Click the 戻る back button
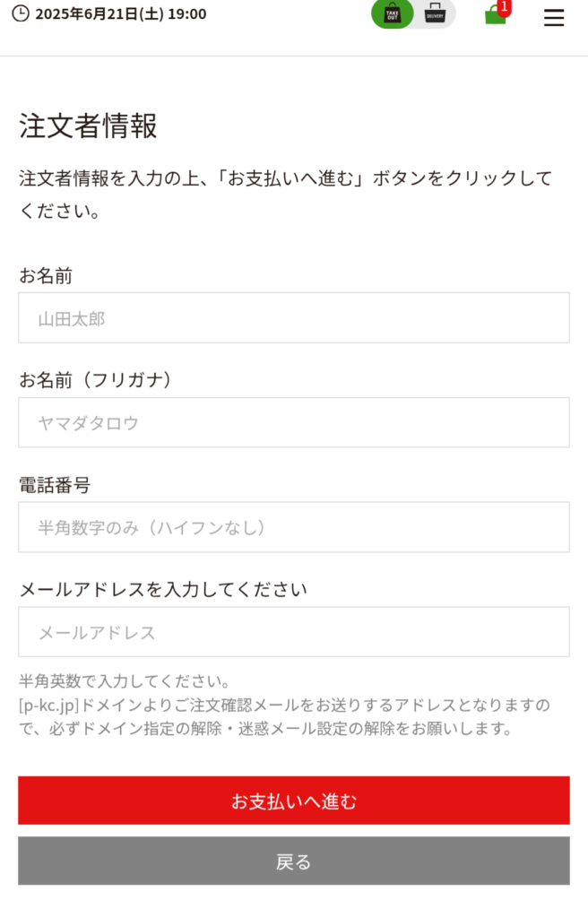The width and height of the screenshot is (588, 918). (294, 861)
